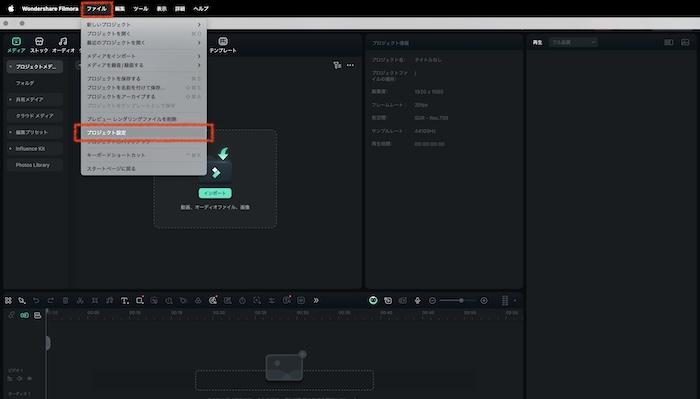Choose キーボードショートカット from the File menu

(143, 155)
